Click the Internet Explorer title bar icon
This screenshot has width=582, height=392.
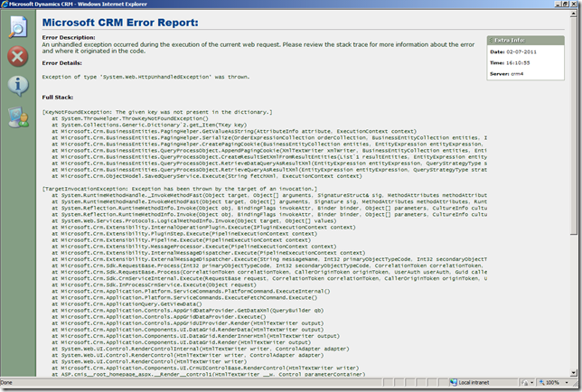pyautogui.click(x=5, y=5)
